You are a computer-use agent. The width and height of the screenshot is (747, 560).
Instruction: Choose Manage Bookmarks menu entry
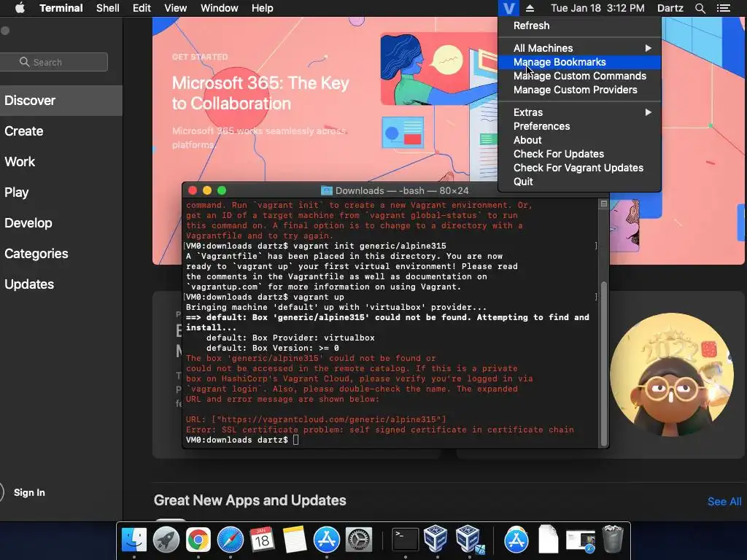coord(579,62)
